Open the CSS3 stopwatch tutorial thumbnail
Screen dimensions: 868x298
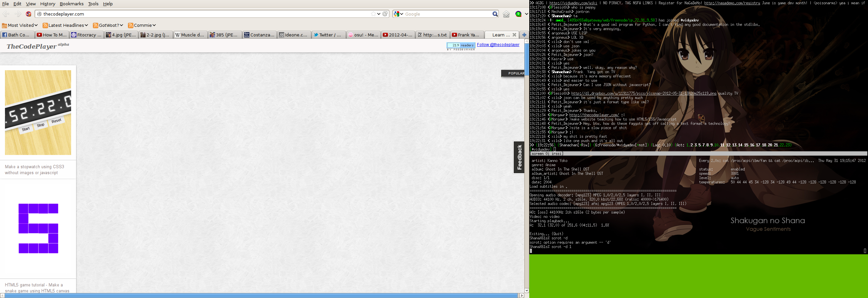point(38,112)
